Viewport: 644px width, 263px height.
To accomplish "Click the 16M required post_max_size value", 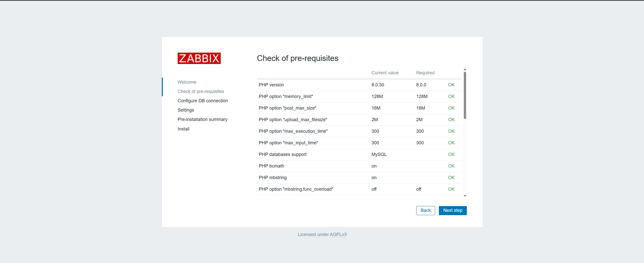I will coord(421,108).
